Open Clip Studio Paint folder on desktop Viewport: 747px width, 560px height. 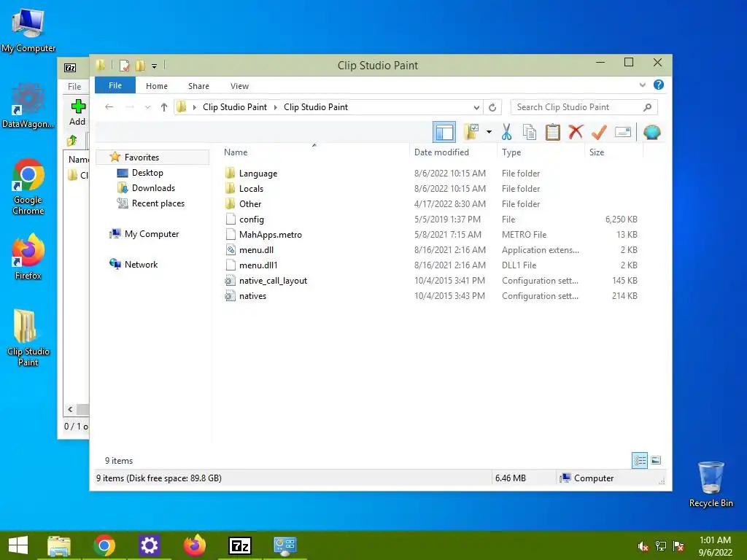[28, 337]
